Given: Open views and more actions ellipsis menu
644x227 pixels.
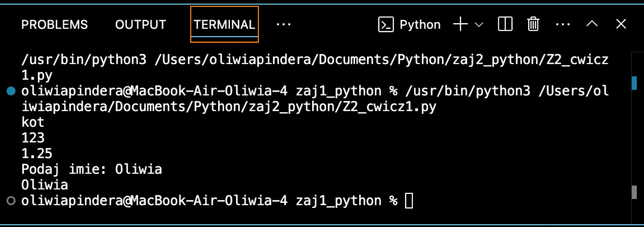Looking at the screenshot, I should click(563, 25).
